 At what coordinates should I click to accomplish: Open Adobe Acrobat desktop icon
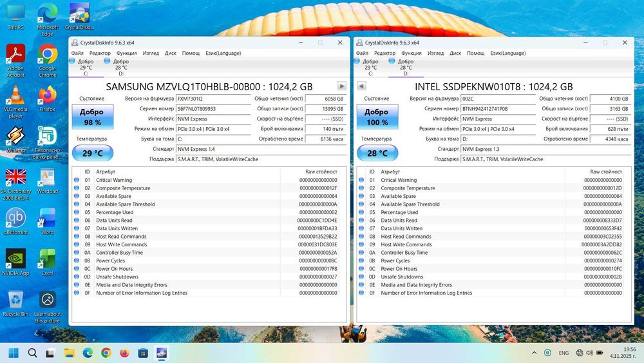click(x=15, y=61)
